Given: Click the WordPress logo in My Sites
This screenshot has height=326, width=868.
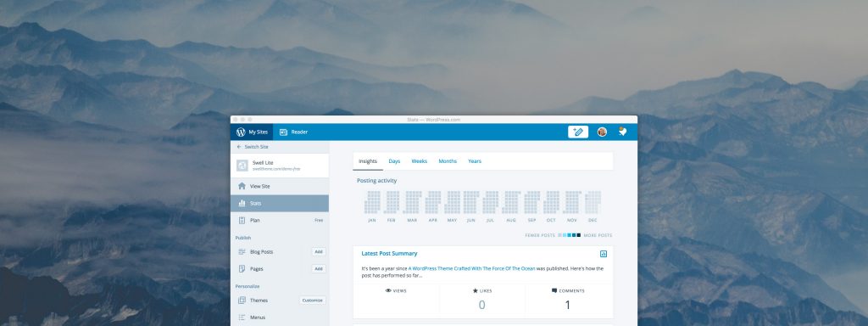Looking at the screenshot, I should click(241, 132).
